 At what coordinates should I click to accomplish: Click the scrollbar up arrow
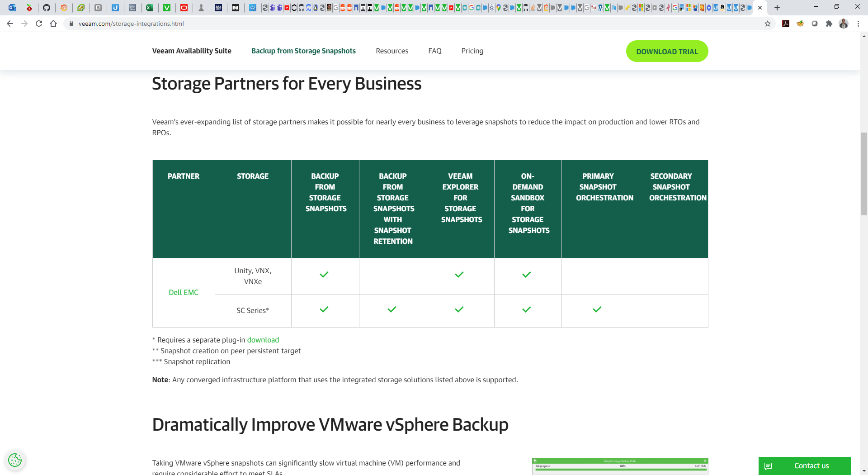pos(864,36)
